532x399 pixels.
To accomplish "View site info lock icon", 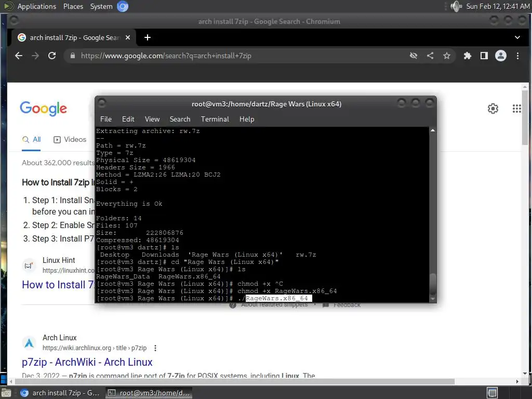I will (x=73, y=56).
